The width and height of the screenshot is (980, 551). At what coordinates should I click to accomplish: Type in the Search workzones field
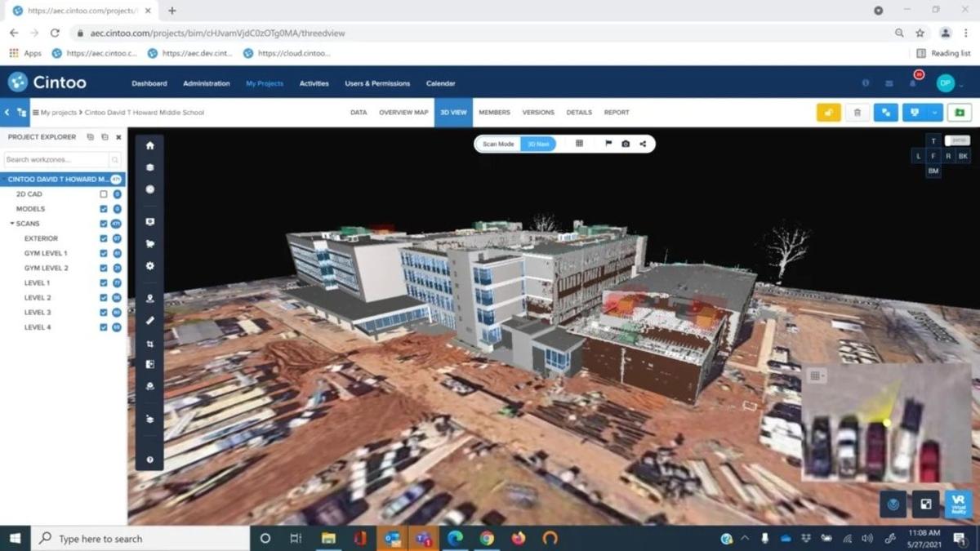53,159
